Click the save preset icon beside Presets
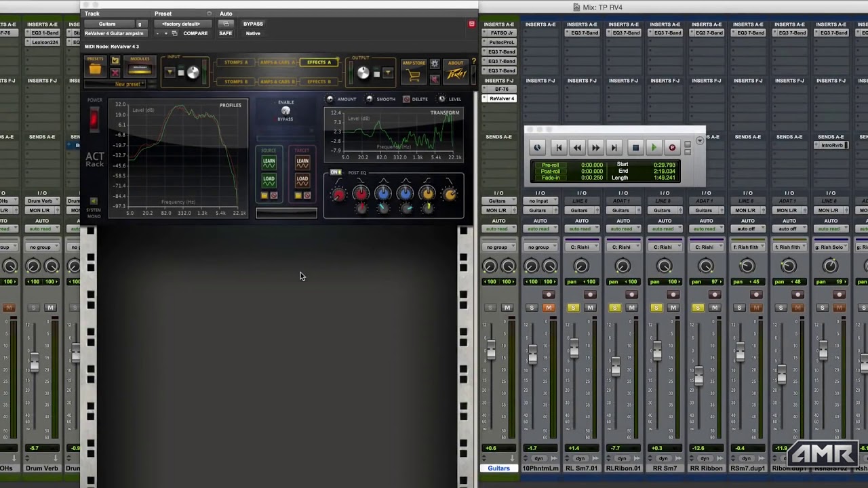This screenshot has height=488, width=868. tap(115, 61)
